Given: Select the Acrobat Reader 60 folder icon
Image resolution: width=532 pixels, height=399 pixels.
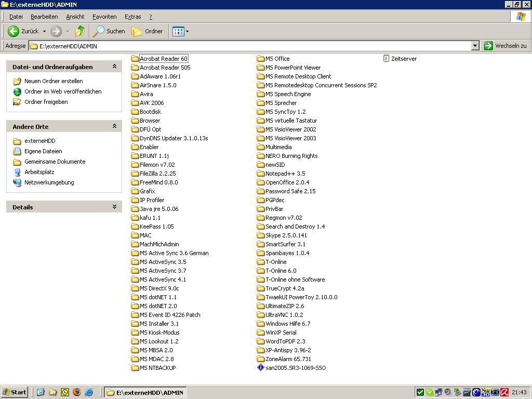Looking at the screenshot, I should (135, 59).
